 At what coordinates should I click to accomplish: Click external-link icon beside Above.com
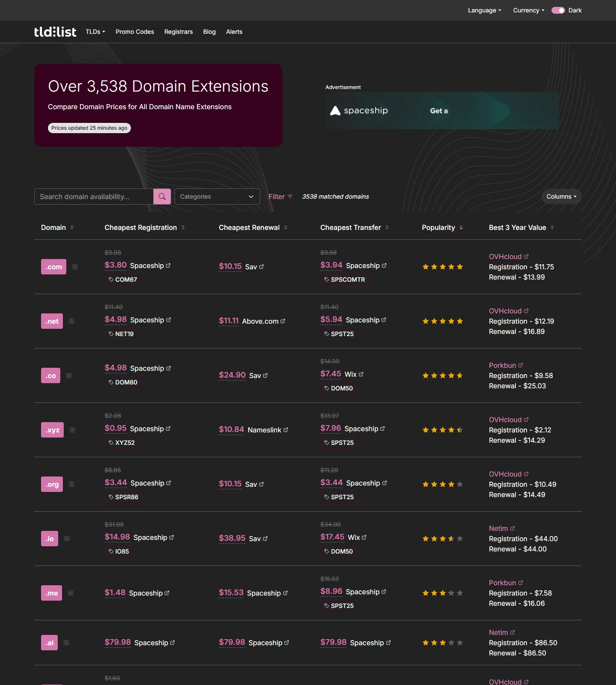[x=283, y=321]
